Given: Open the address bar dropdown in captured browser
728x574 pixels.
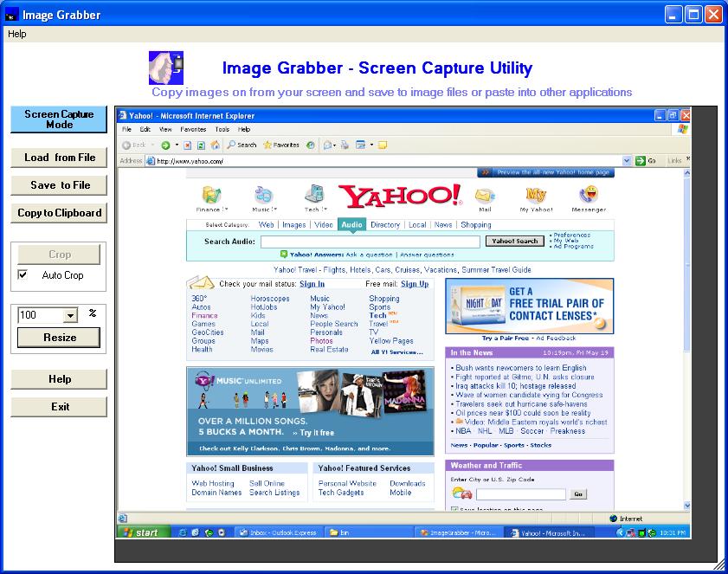Looking at the screenshot, I should [x=628, y=160].
